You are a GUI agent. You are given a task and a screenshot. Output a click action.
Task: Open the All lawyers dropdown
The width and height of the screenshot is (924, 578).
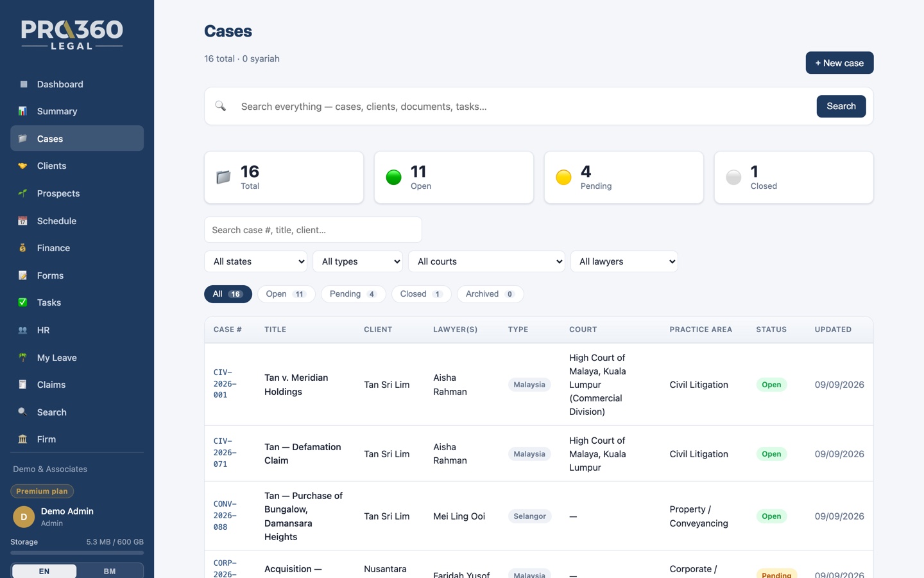pyautogui.click(x=624, y=261)
